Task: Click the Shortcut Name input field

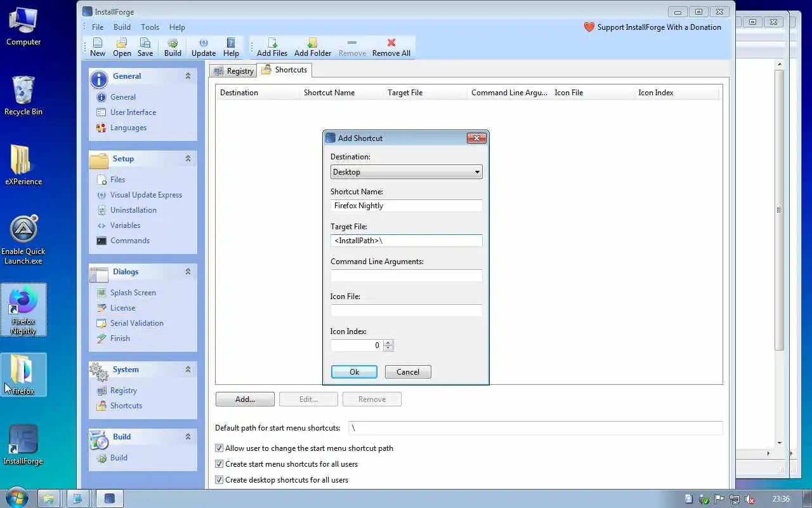Action: (x=407, y=206)
